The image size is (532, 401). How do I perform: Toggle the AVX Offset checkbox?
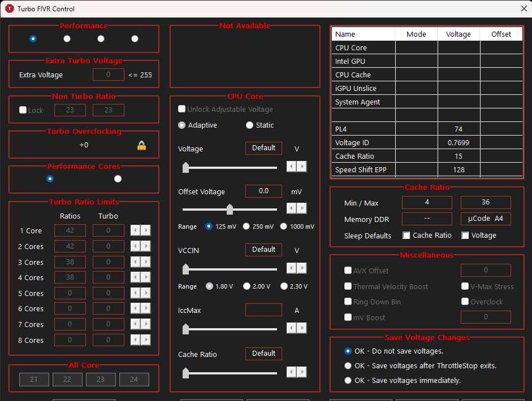click(348, 270)
